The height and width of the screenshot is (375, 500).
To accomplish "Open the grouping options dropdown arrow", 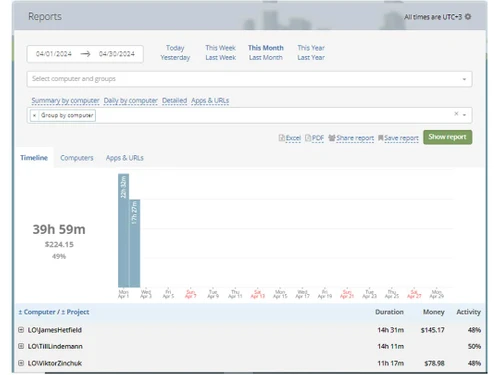I will [x=464, y=115].
